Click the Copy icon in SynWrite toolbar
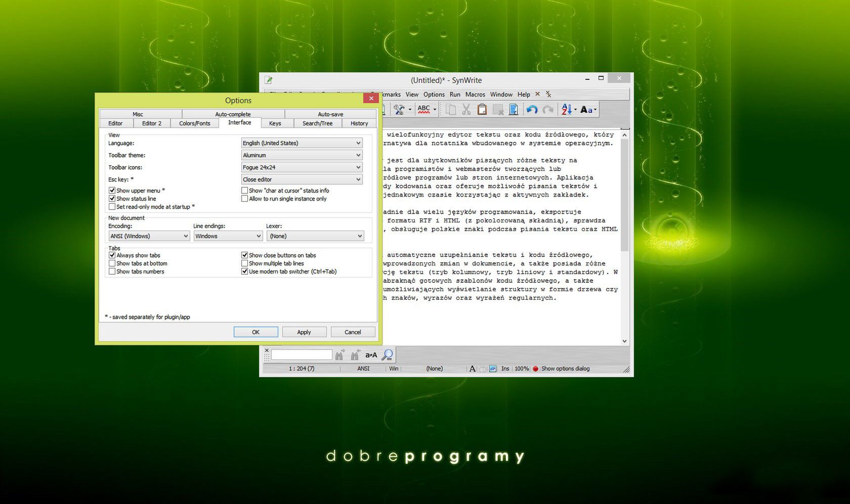850x504 pixels. (x=450, y=109)
